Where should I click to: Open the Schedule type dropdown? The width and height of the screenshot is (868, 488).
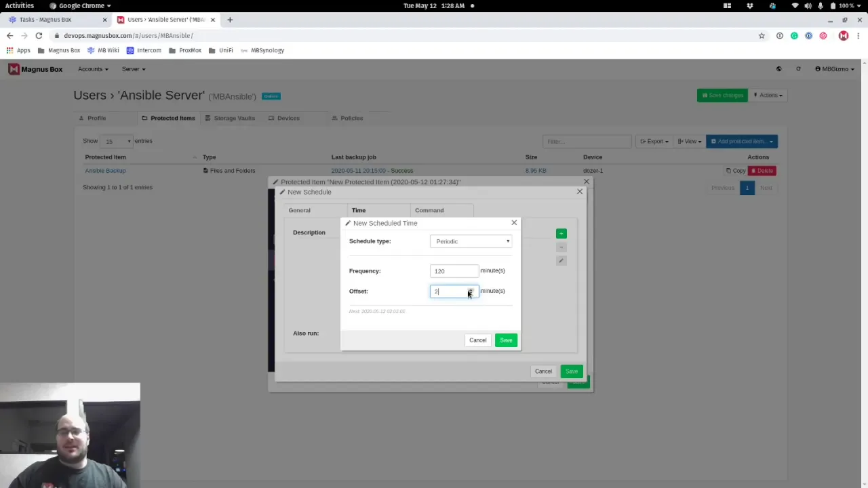pos(471,241)
